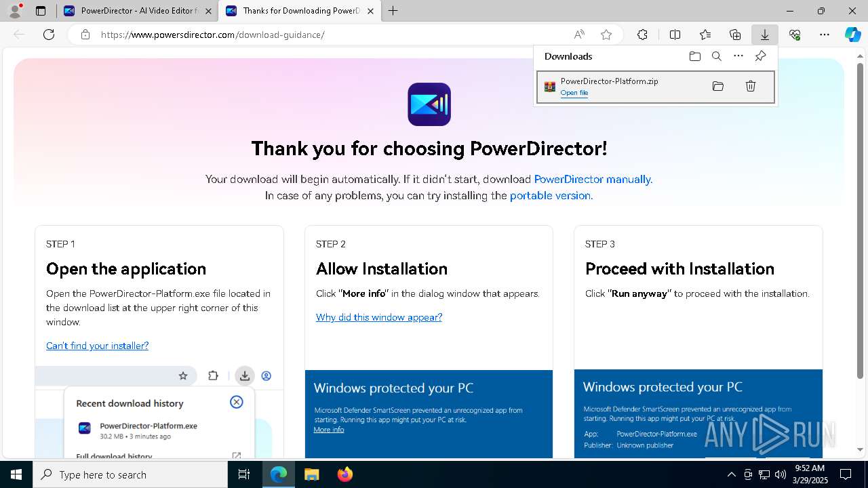Open File Explorer from the taskbar

[x=311, y=474]
